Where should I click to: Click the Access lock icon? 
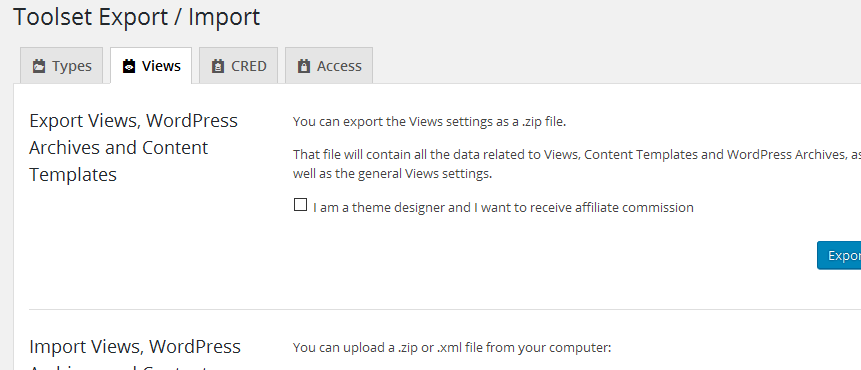(304, 66)
